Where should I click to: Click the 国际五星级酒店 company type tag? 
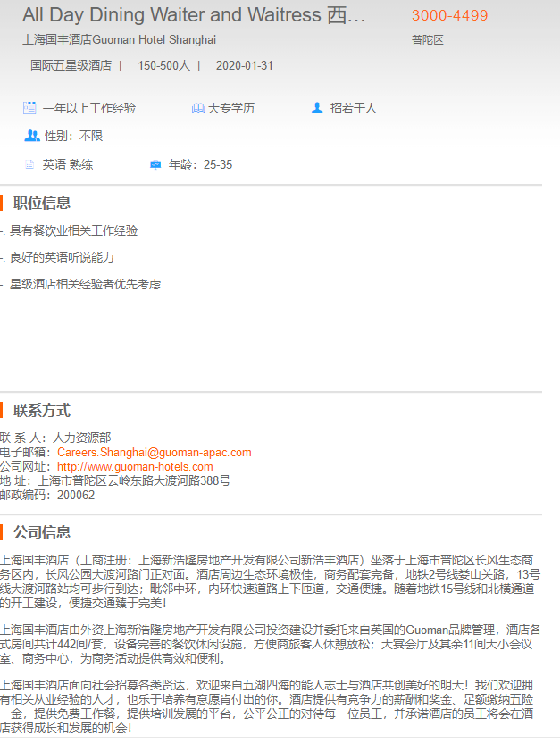[x=71, y=65]
